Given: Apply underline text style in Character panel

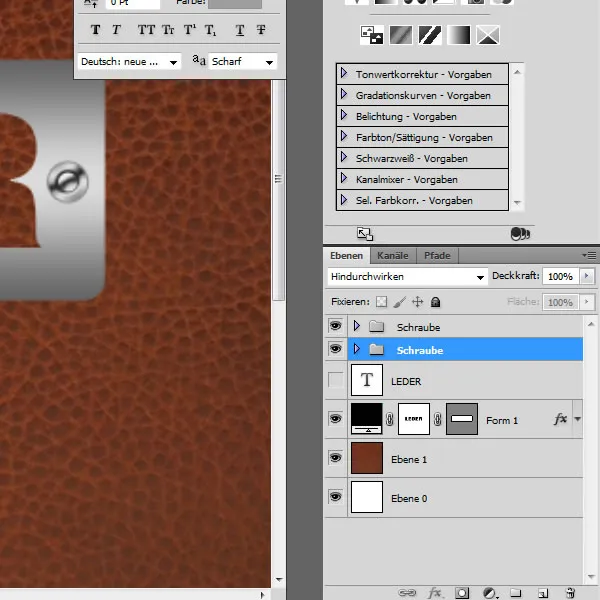Looking at the screenshot, I should 239,30.
